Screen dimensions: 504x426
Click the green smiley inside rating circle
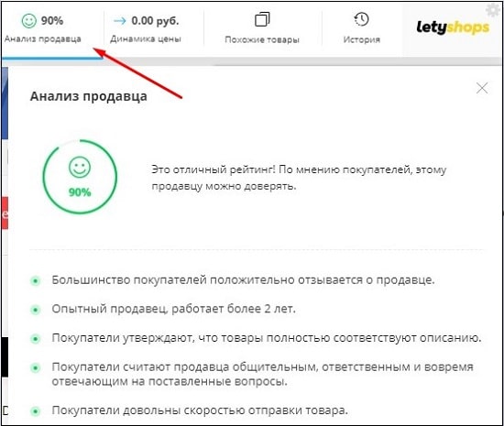pyautogui.click(x=80, y=167)
